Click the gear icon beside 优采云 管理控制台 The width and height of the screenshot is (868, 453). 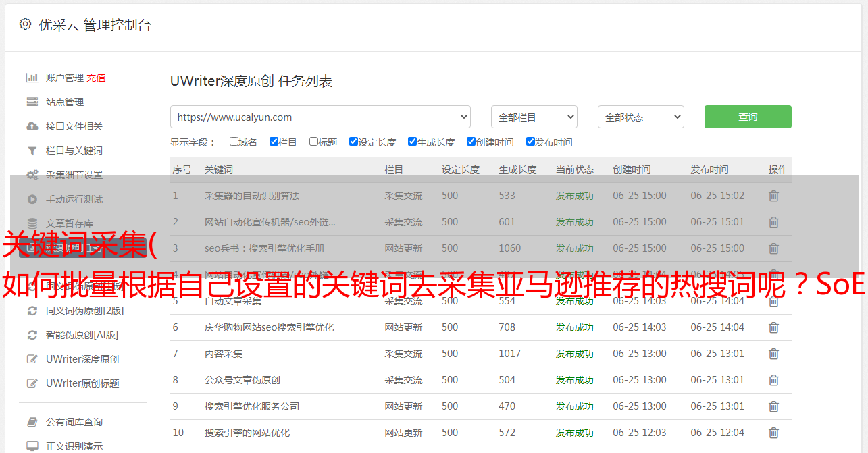25,24
